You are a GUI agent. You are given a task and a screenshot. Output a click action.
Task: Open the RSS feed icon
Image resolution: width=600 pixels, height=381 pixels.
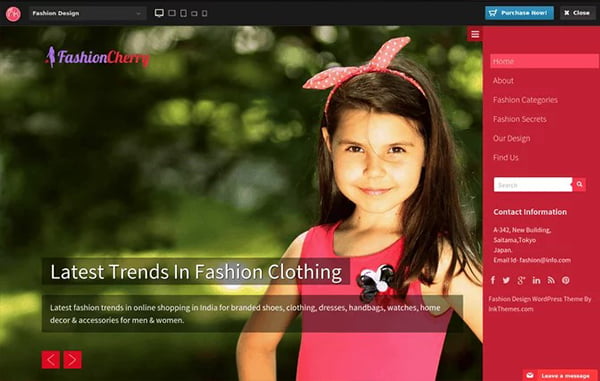551,280
